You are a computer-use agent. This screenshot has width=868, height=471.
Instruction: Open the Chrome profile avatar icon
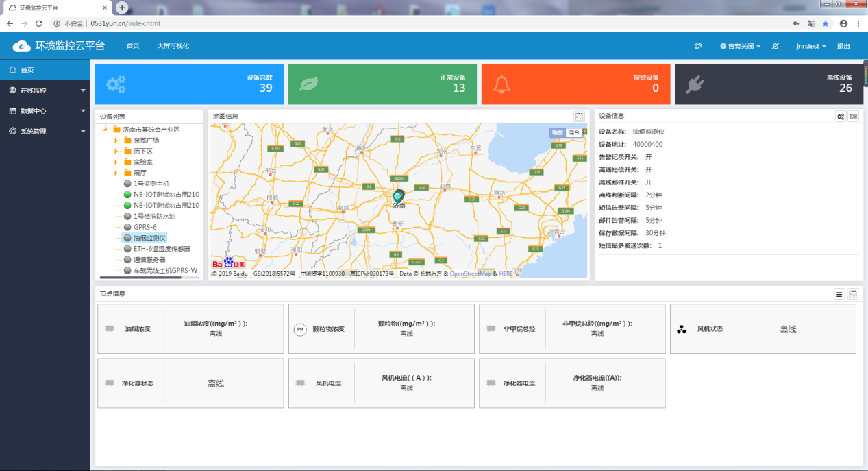[x=843, y=23]
